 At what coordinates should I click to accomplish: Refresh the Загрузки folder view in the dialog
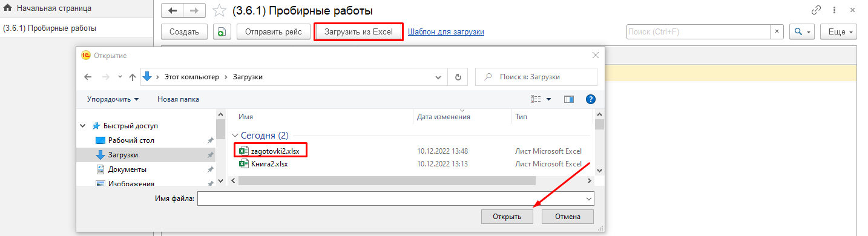pyautogui.click(x=458, y=77)
